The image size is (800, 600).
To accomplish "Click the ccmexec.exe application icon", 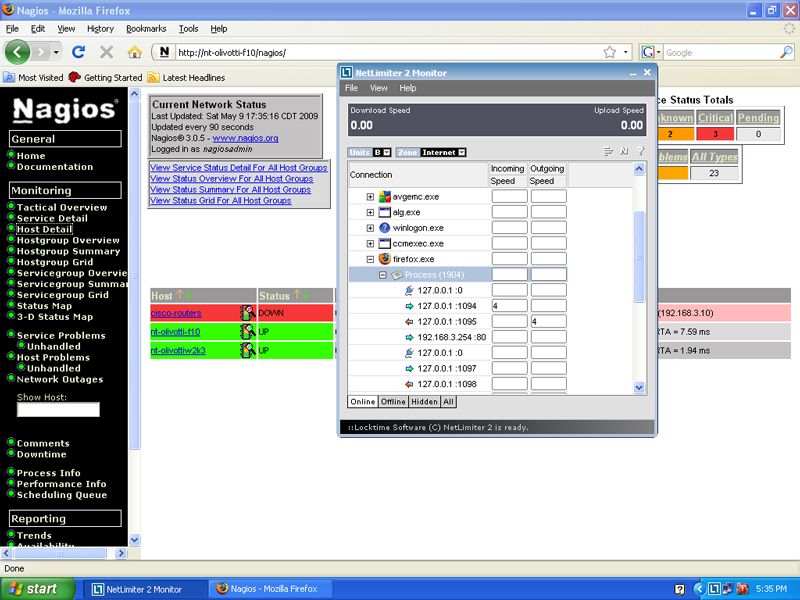I will (385, 243).
